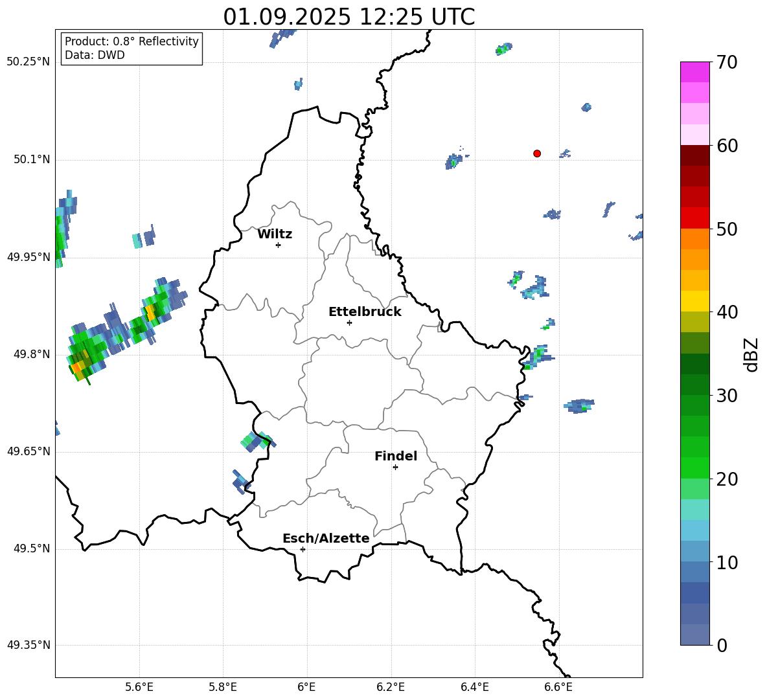Click the 50.25°N latitude label
This screenshot has height=700, width=767.
tap(28, 62)
